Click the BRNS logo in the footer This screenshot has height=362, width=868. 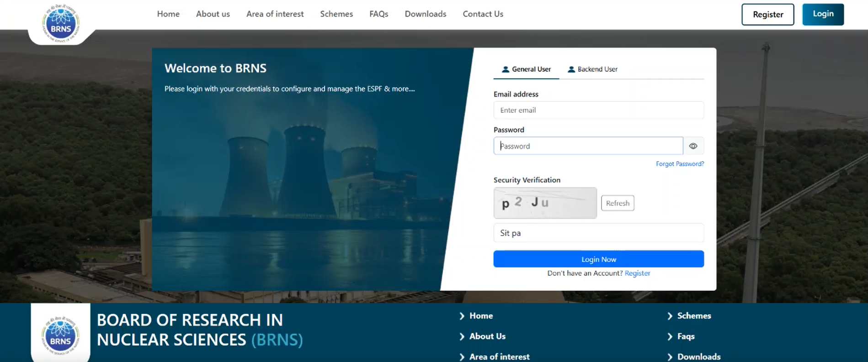pos(60,336)
